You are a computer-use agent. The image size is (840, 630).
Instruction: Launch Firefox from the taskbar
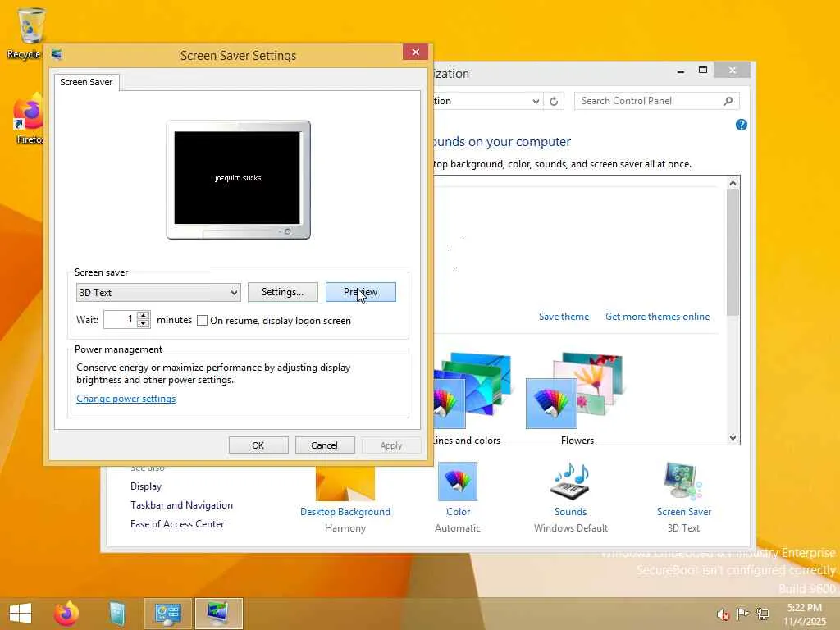[x=66, y=614]
